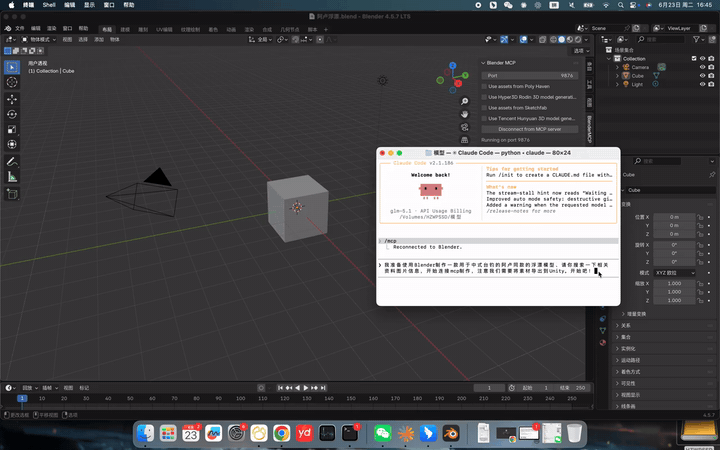Jump to timeline start frame
720x450 pixels.
coord(280,388)
